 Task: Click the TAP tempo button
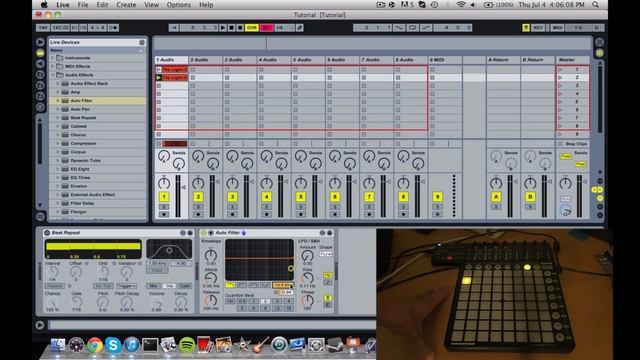point(43,28)
